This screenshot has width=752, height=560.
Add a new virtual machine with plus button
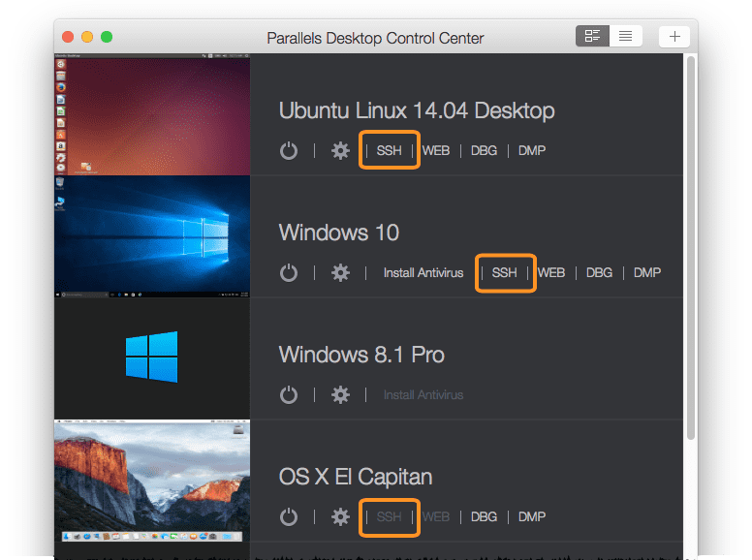(x=674, y=37)
